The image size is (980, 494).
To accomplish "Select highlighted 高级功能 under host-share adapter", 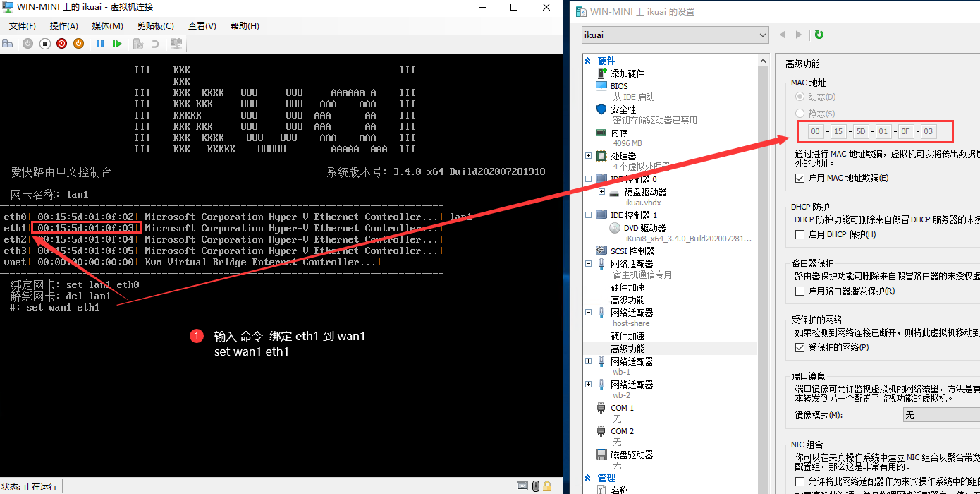I will 627,349.
